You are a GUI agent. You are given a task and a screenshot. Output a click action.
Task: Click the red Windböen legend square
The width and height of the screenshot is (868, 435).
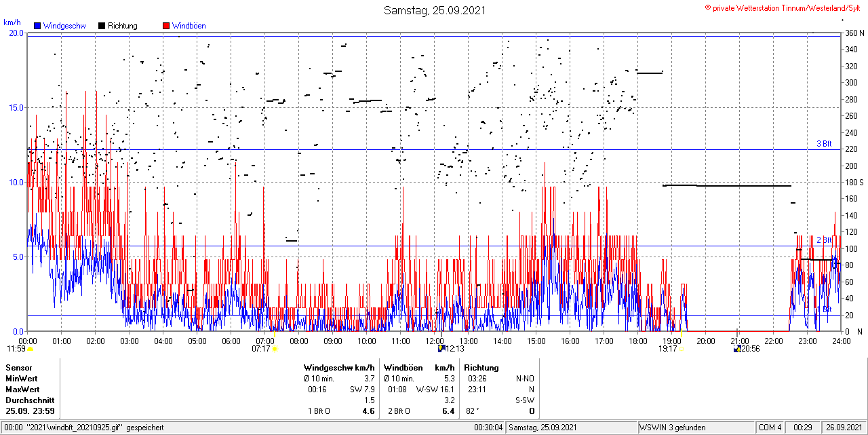[166, 26]
